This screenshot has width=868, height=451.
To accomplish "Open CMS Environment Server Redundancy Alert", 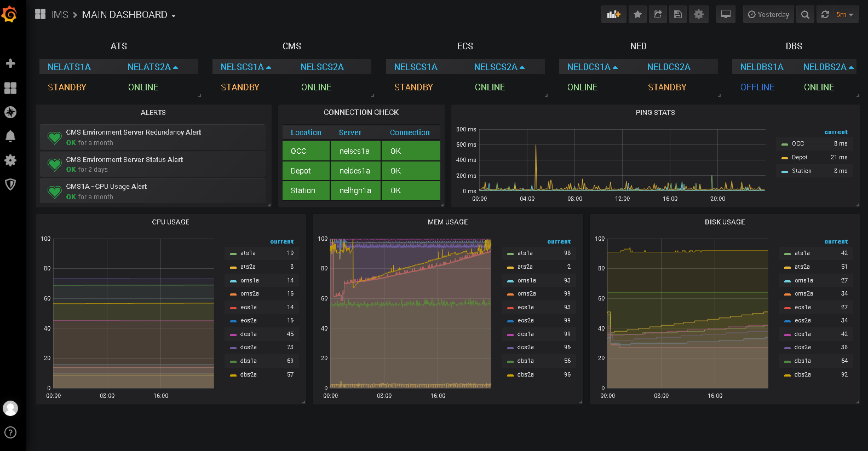I will pyautogui.click(x=134, y=132).
